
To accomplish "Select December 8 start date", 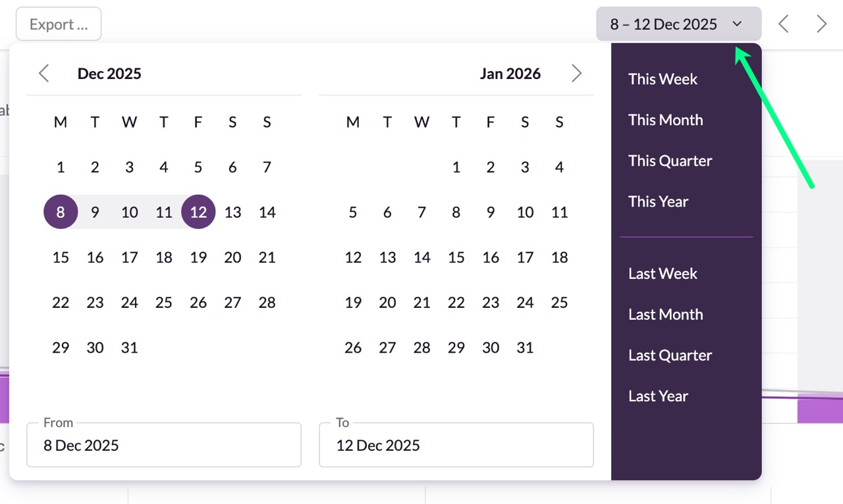I will pos(61,212).
